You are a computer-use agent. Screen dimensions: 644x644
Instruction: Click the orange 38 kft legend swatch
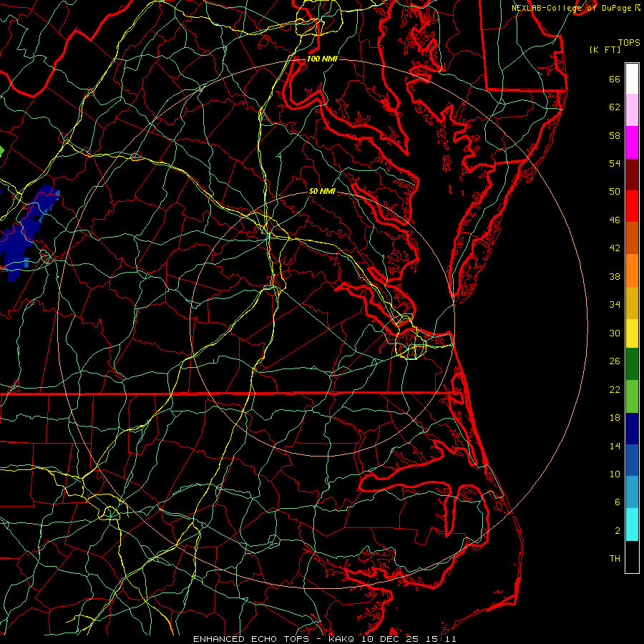632,270
